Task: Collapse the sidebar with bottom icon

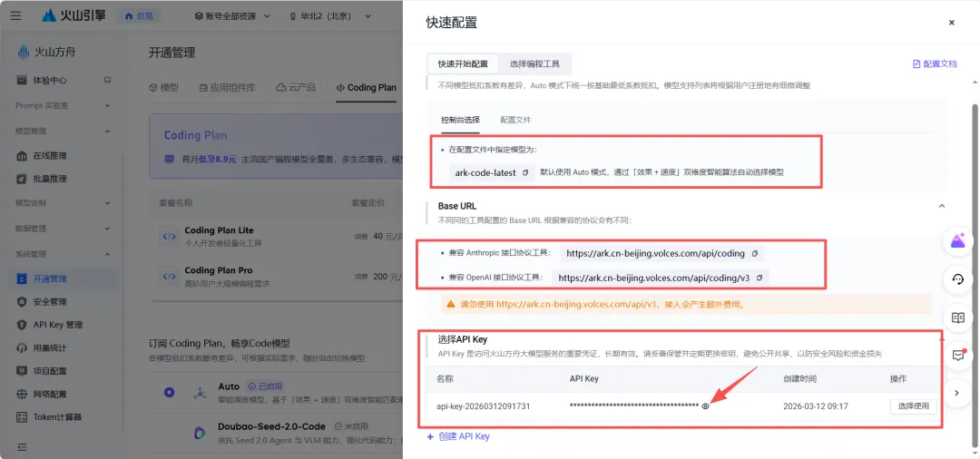Action: [x=22, y=447]
